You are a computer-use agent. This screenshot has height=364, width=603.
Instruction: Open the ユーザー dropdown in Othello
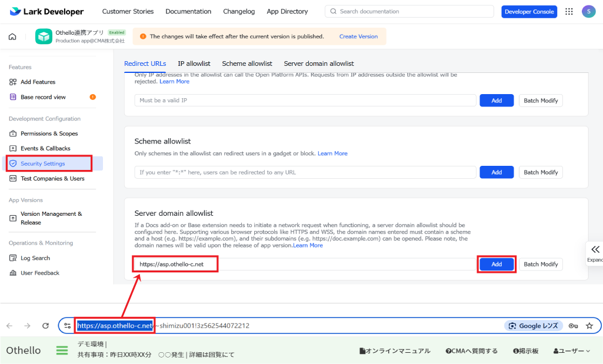pyautogui.click(x=571, y=350)
